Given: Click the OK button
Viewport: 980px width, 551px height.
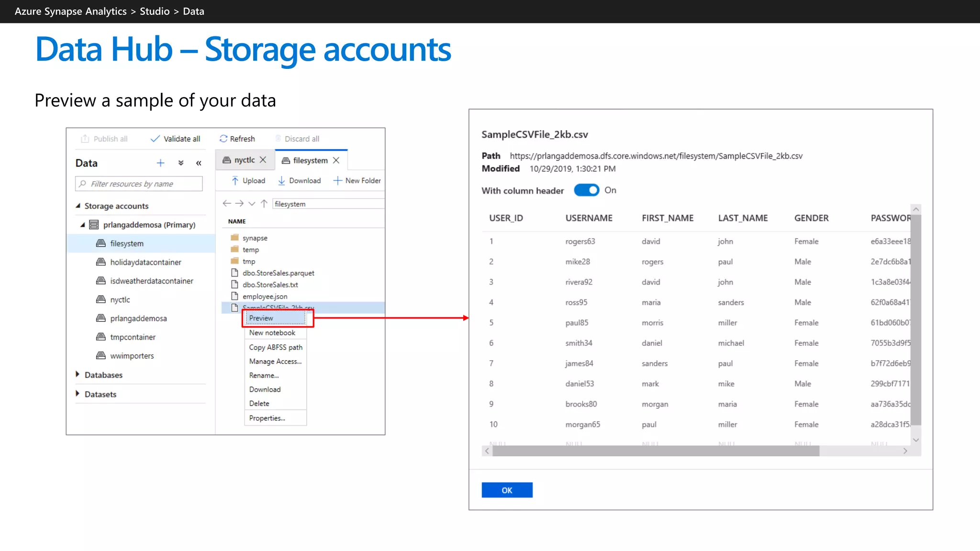Looking at the screenshot, I should click(x=507, y=490).
